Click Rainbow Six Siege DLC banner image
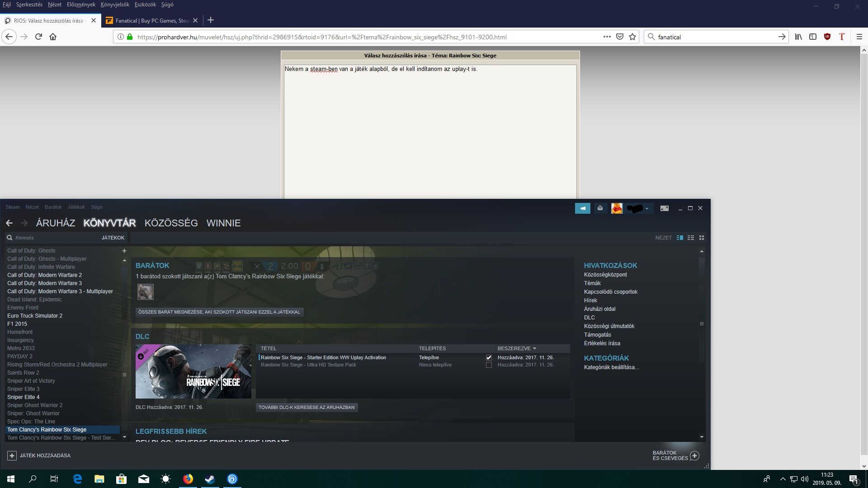The height and width of the screenshot is (488, 868). tap(193, 371)
